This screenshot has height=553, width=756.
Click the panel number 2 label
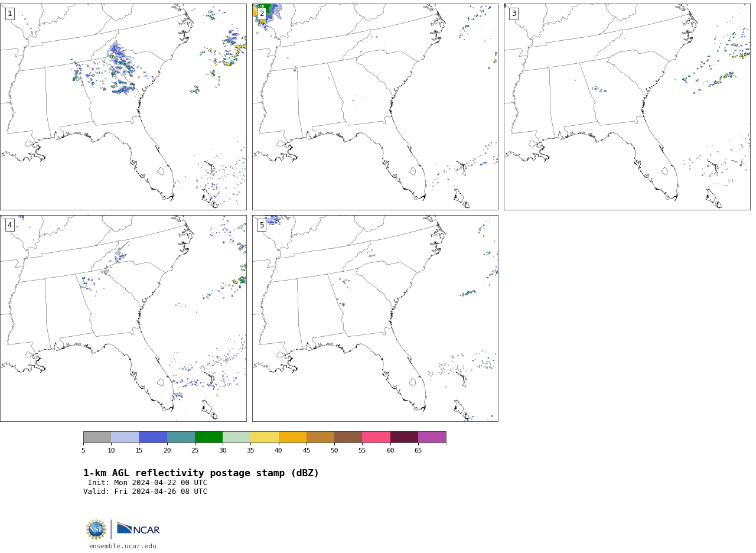[x=262, y=14]
